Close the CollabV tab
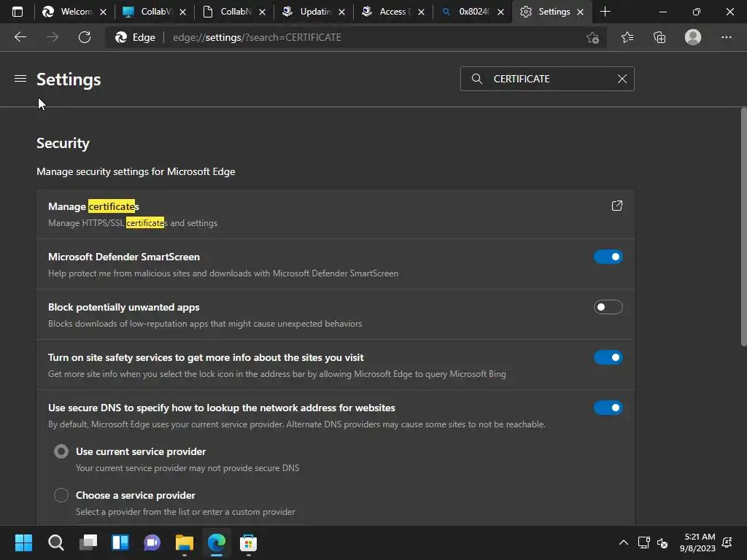The width and height of the screenshot is (747, 560). [182, 12]
